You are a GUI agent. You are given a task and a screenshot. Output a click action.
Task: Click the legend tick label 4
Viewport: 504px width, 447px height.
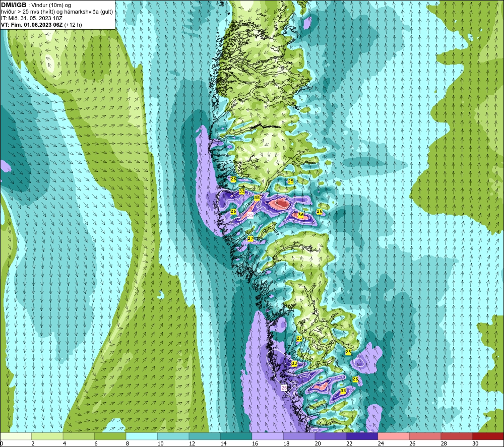[x=65, y=444]
